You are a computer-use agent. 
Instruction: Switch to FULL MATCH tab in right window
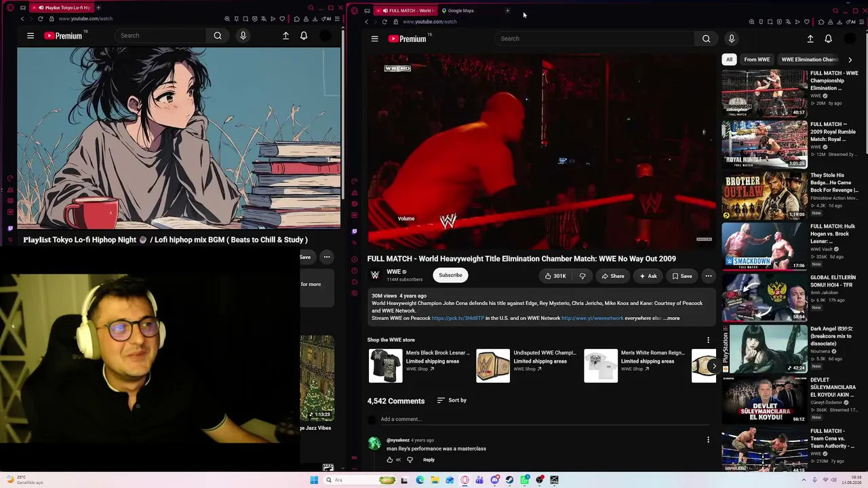click(x=404, y=11)
